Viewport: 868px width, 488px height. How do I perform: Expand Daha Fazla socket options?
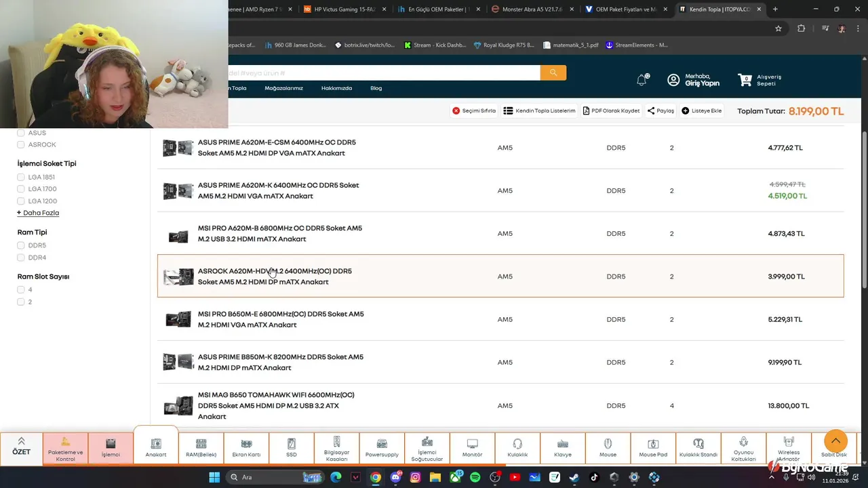[38, 213]
